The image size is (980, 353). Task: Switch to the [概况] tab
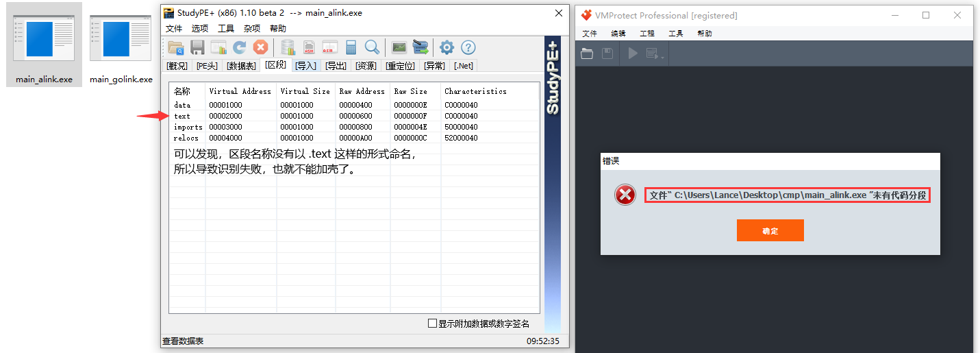[x=177, y=66]
